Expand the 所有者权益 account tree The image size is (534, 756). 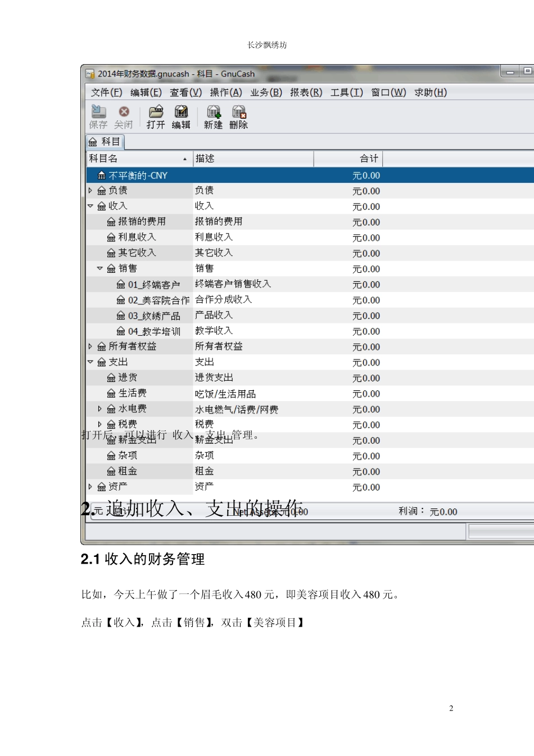pyautogui.click(x=90, y=346)
